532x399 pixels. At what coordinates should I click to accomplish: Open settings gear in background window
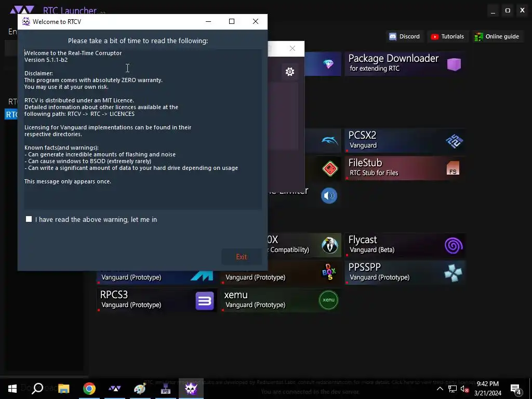point(290,72)
